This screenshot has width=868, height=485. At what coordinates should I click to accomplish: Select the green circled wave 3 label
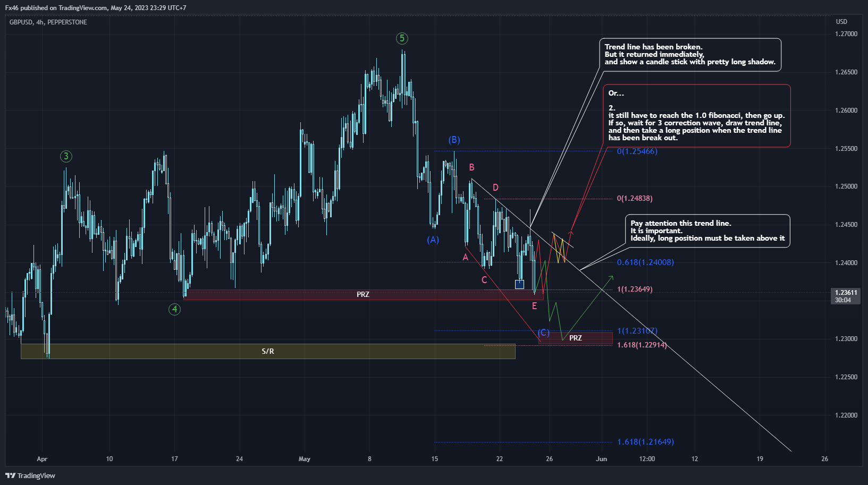point(66,156)
